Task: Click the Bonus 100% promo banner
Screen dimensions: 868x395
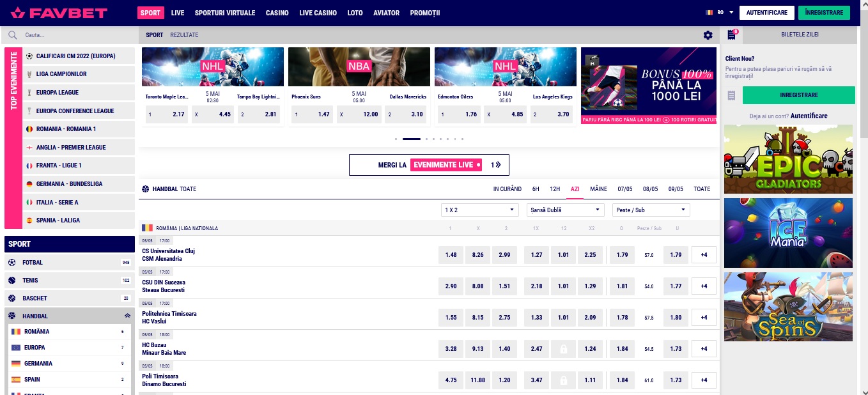Action: (649, 86)
